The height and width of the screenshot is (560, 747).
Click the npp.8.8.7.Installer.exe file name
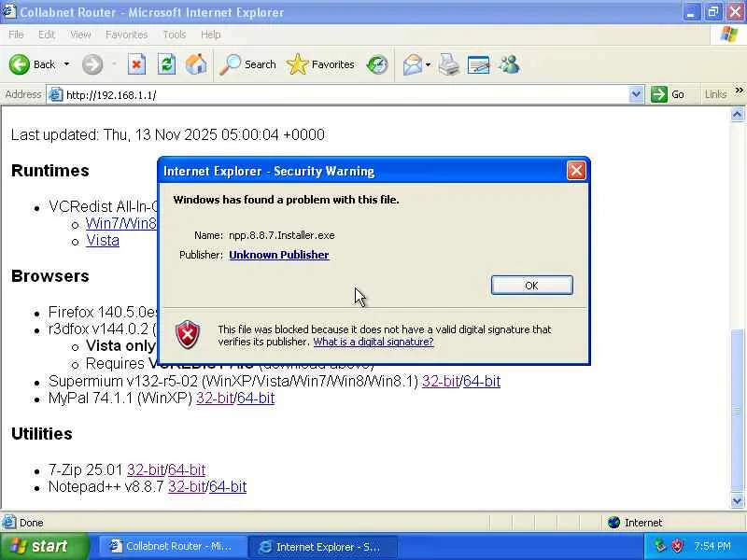pos(282,235)
